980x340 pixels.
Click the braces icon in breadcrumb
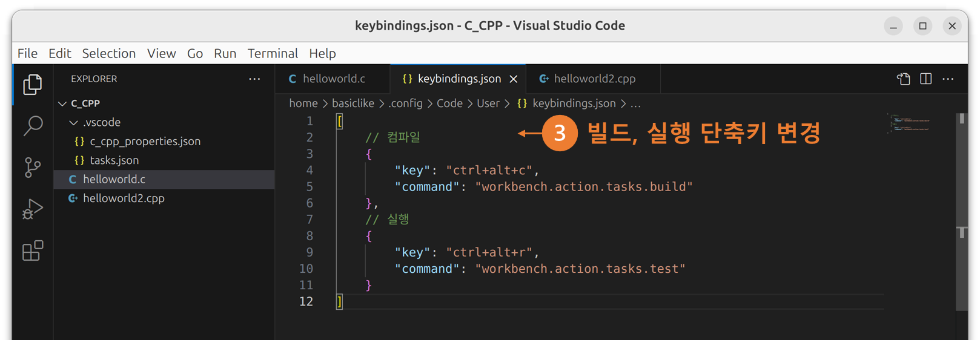tap(522, 103)
